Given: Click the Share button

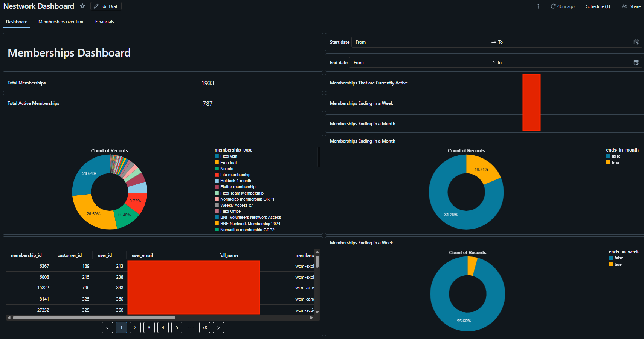Looking at the screenshot, I should (631, 6).
